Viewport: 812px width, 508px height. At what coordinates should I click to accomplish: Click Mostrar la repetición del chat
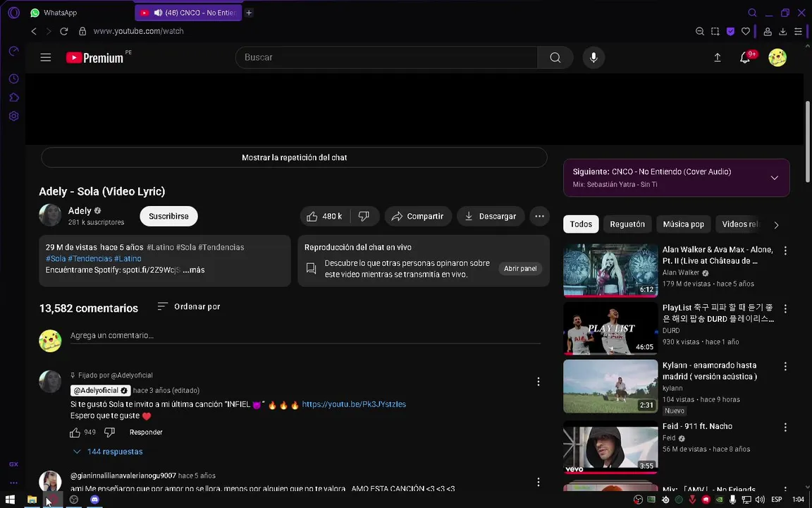(x=294, y=157)
